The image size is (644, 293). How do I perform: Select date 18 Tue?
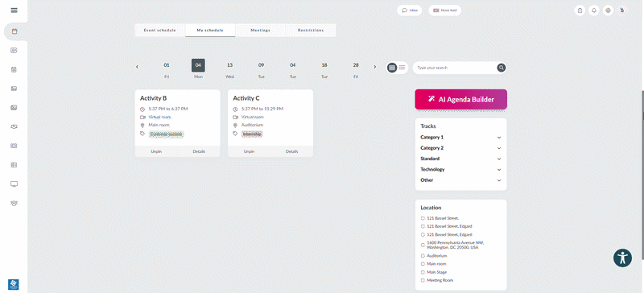pyautogui.click(x=324, y=70)
